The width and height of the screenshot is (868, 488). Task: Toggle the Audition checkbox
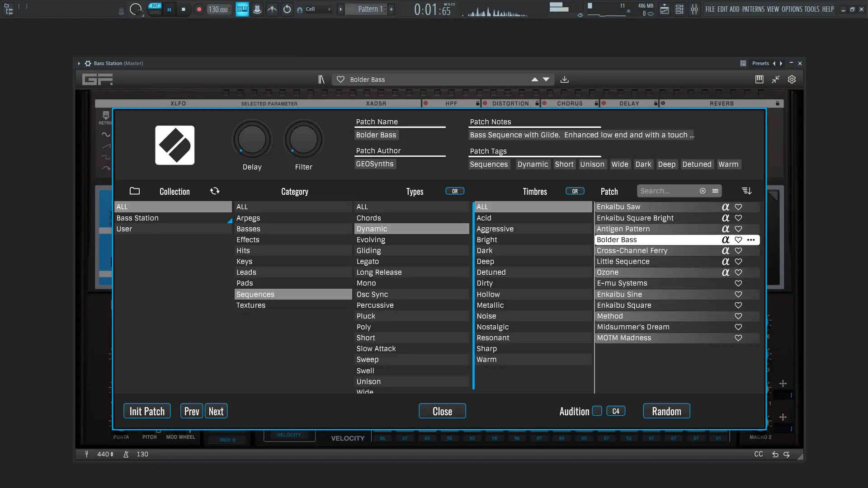pyautogui.click(x=597, y=411)
